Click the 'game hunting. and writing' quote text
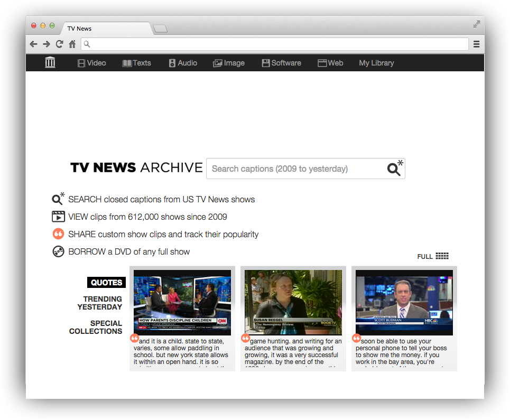This screenshot has height=420, width=510. click(x=293, y=352)
